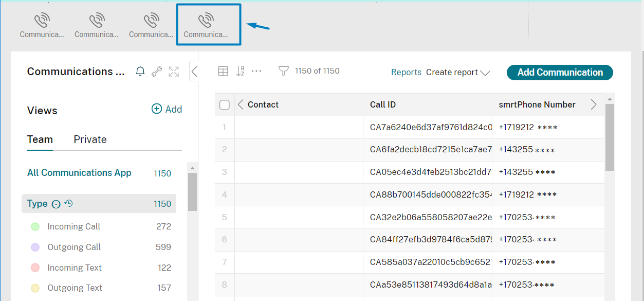Click the A-Z sort icon
This screenshot has width=644, height=301.
[x=240, y=72]
